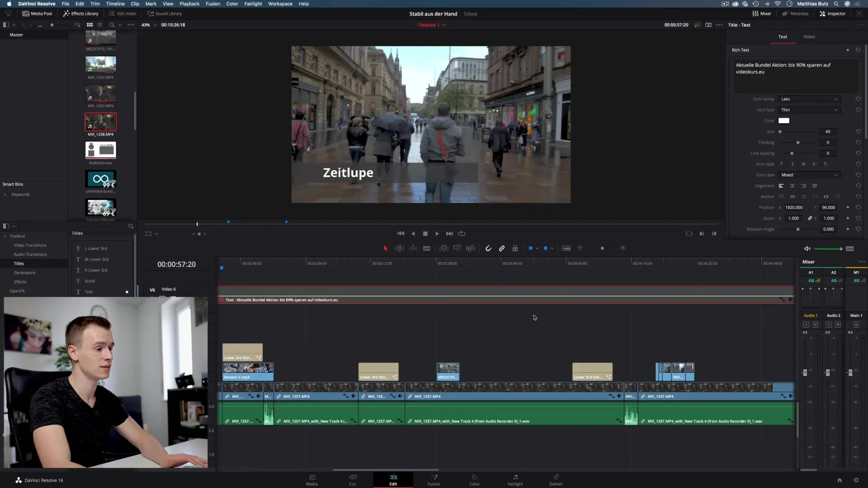This screenshot has width=868, height=488.
Task: Open the Font family dropdown set to Lato
Action: [x=809, y=99]
